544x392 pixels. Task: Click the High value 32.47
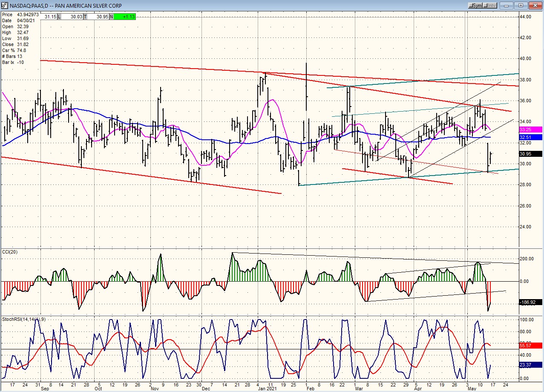tap(23, 32)
